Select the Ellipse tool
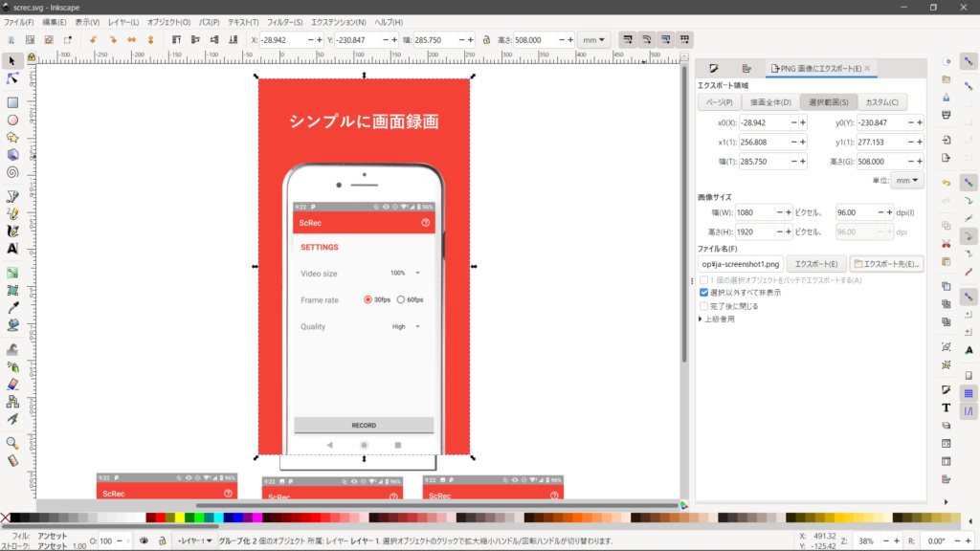 (12, 120)
